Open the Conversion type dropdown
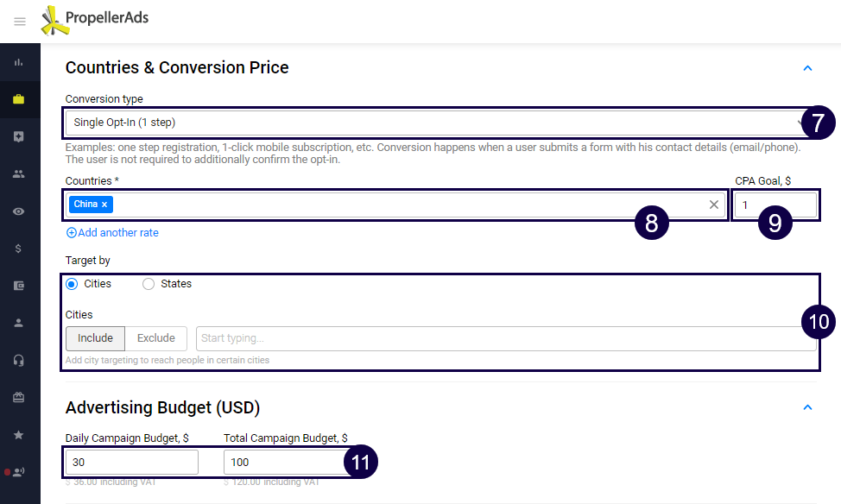 point(432,123)
